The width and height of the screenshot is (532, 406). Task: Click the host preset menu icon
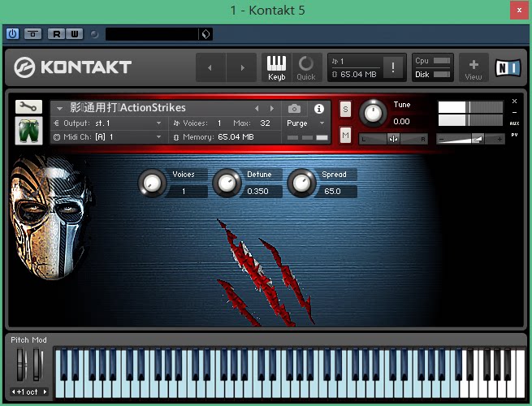coord(32,34)
